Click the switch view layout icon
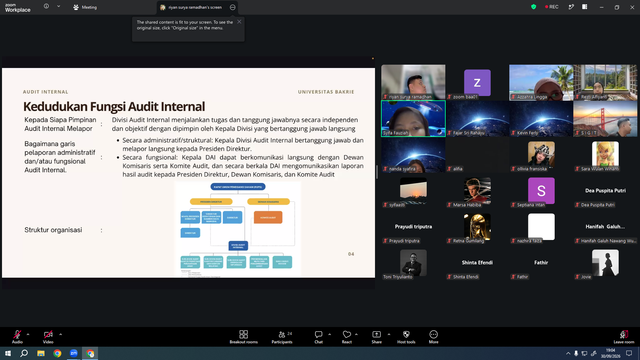The image size is (640, 360). pyautogui.click(x=571, y=7)
